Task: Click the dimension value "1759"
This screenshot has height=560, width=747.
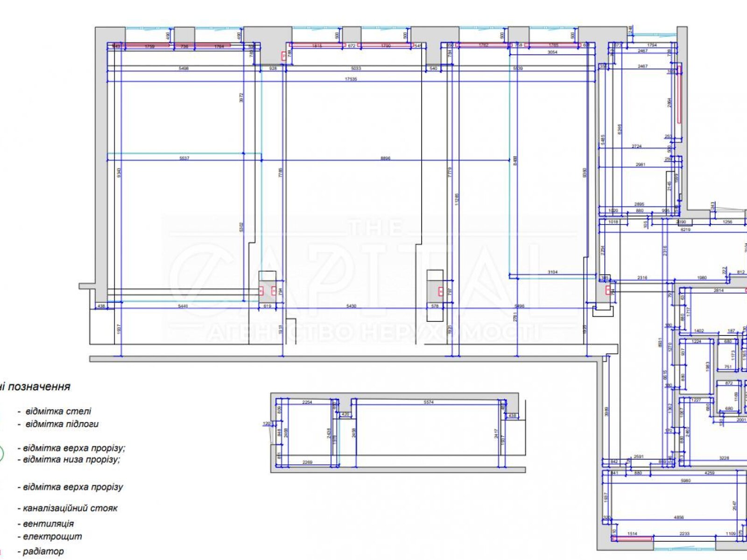Action: (x=149, y=47)
